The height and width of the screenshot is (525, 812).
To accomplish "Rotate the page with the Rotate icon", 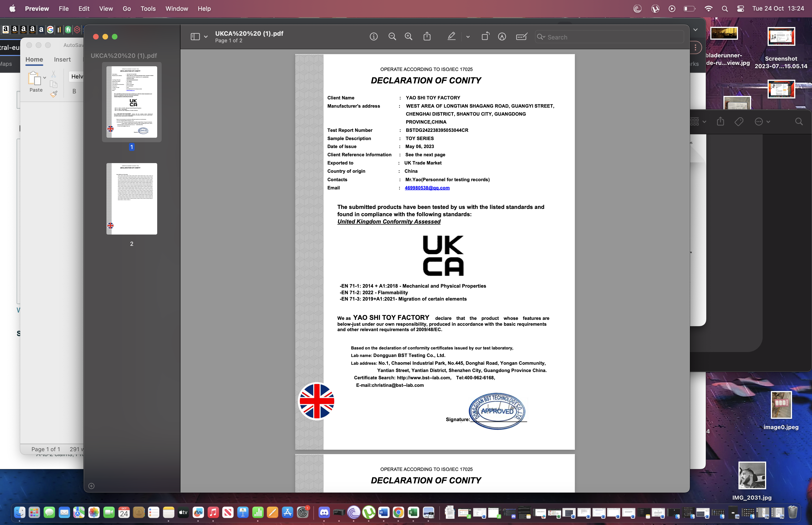I will 485,36.
